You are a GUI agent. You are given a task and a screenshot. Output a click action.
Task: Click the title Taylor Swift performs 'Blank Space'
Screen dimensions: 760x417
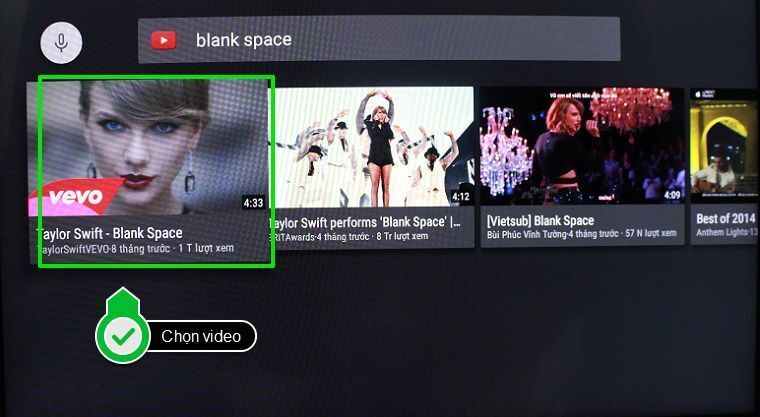366,223
